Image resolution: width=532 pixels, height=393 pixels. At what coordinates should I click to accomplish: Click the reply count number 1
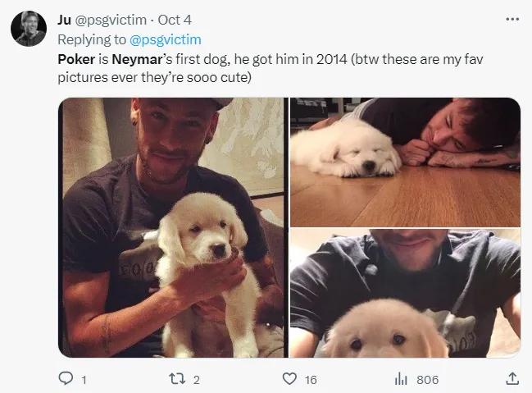click(85, 380)
